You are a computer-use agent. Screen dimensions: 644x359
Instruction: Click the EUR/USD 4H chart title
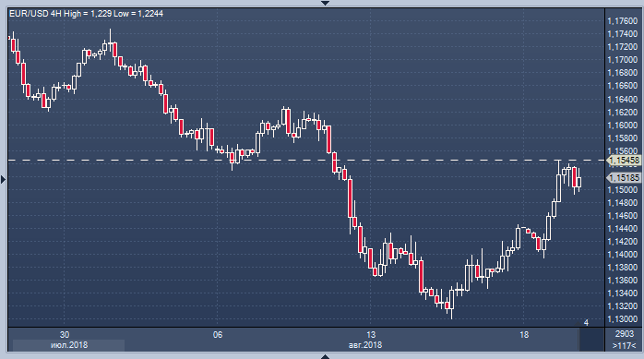[86, 14]
